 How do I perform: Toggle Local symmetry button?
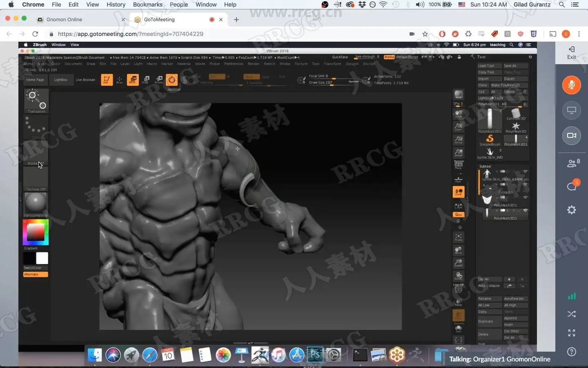[459, 192]
